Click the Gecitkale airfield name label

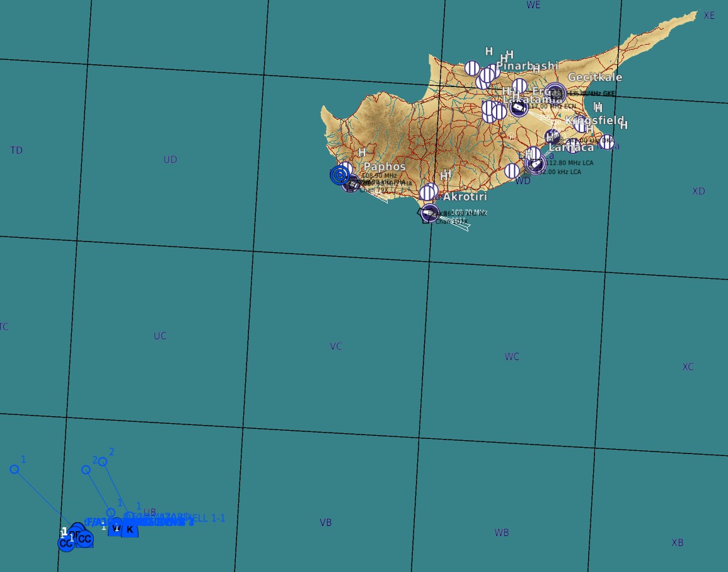(594, 78)
